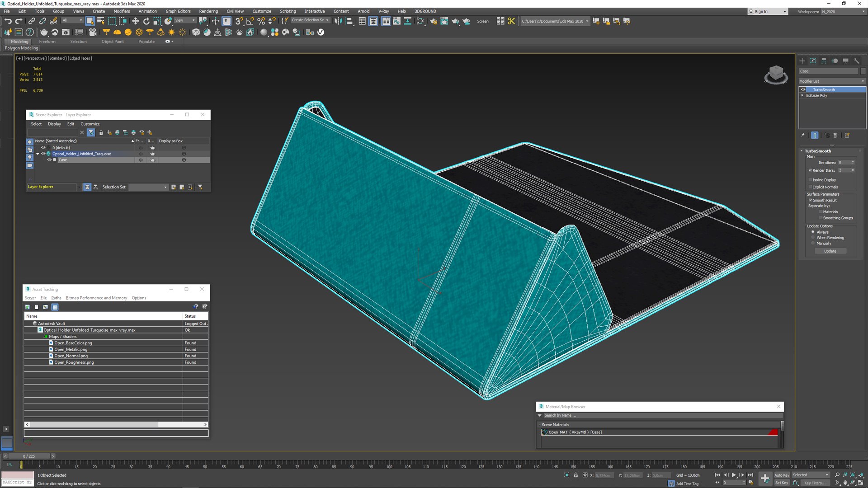Open the Modifiers menu
Viewport: 868px width, 488px height.
coord(122,11)
